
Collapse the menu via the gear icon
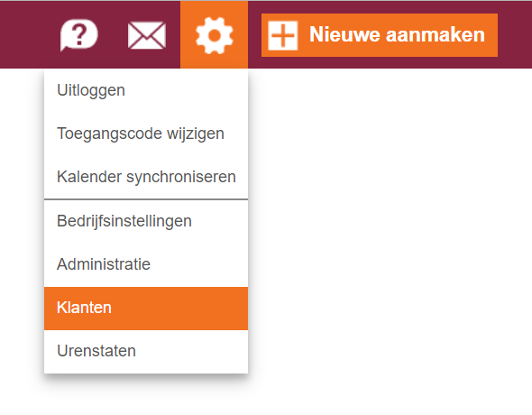coord(214,35)
